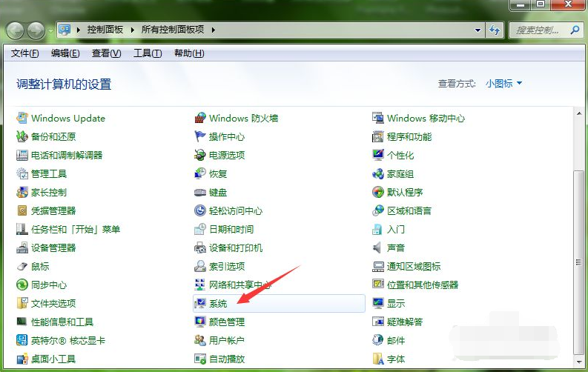Image resolution: width=588 pixels, height=372 pixels.
Task: Click the 备份和还原 icon
Action: point(22,136)
